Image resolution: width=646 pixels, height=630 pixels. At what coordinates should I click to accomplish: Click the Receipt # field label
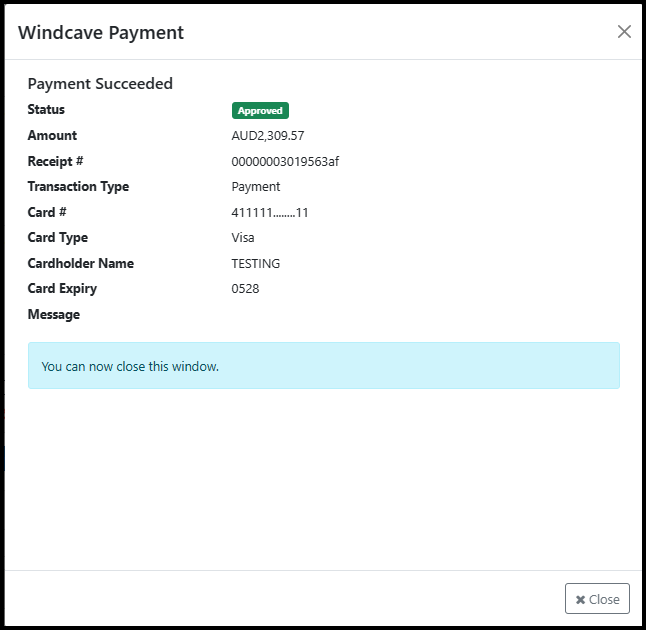coord(55,161)
